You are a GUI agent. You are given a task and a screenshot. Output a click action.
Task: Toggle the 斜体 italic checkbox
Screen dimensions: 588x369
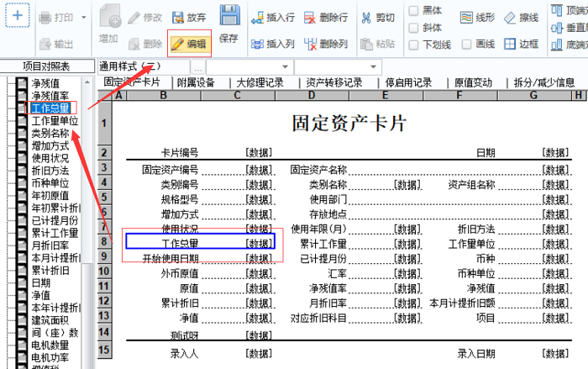pyautogui.click(x=413, y=28)
